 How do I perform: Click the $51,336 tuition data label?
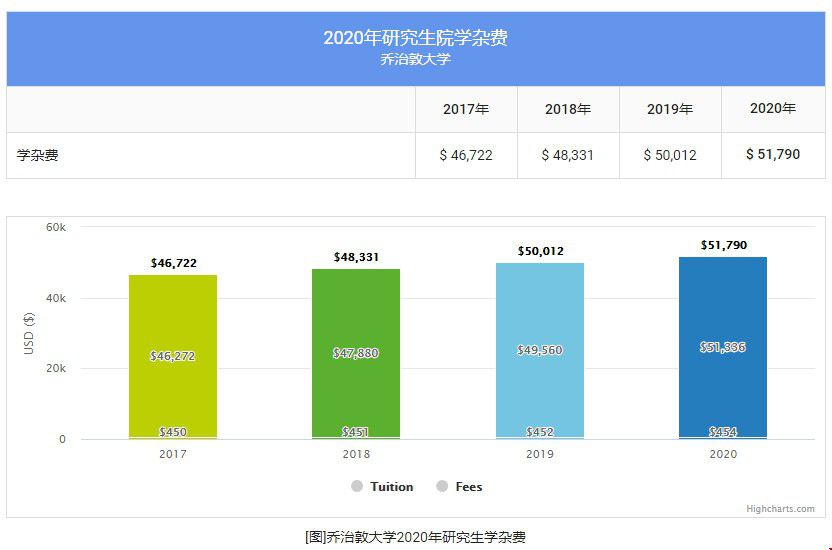click(x=723, y=347)
